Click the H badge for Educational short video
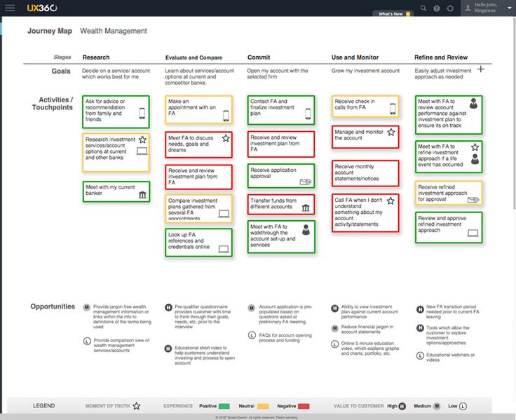The image size is (516, 420). tap(168, 348)
